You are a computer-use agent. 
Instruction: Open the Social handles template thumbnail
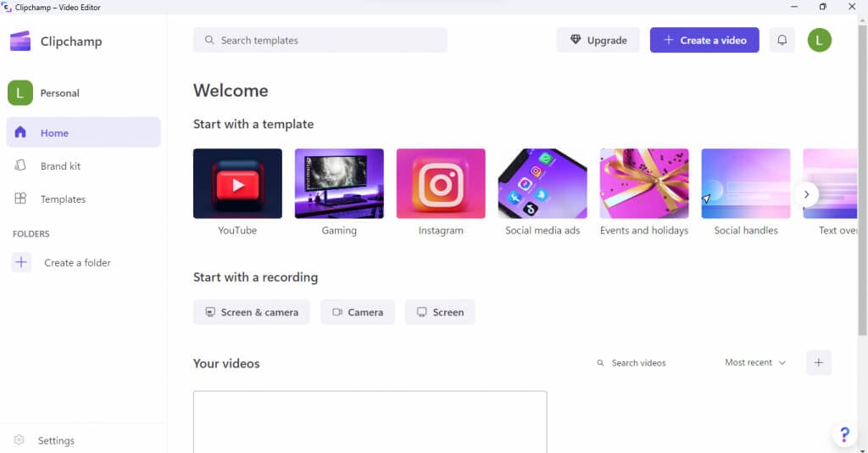pos(746,183)
